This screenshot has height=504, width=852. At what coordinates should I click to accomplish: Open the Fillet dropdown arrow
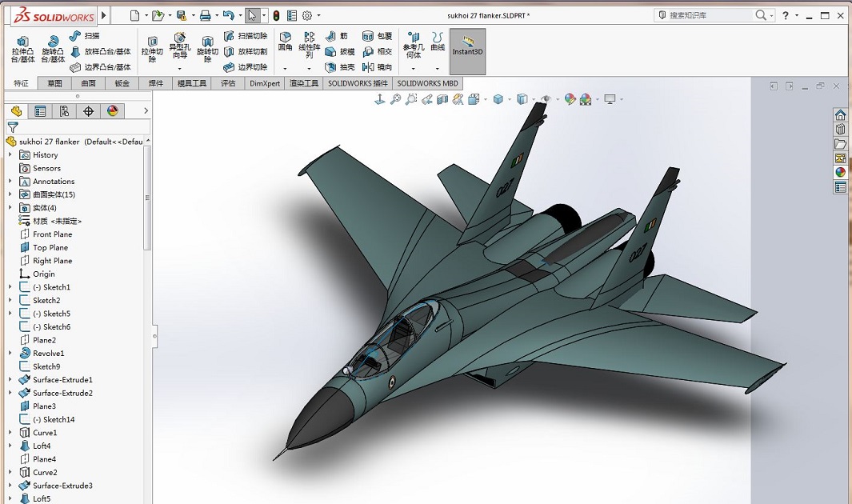coord(285,69)
